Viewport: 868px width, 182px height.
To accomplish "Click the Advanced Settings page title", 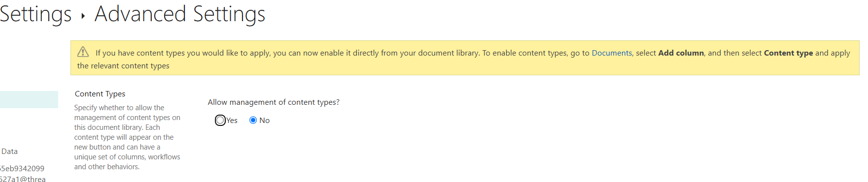I will [x=180, y=14].
